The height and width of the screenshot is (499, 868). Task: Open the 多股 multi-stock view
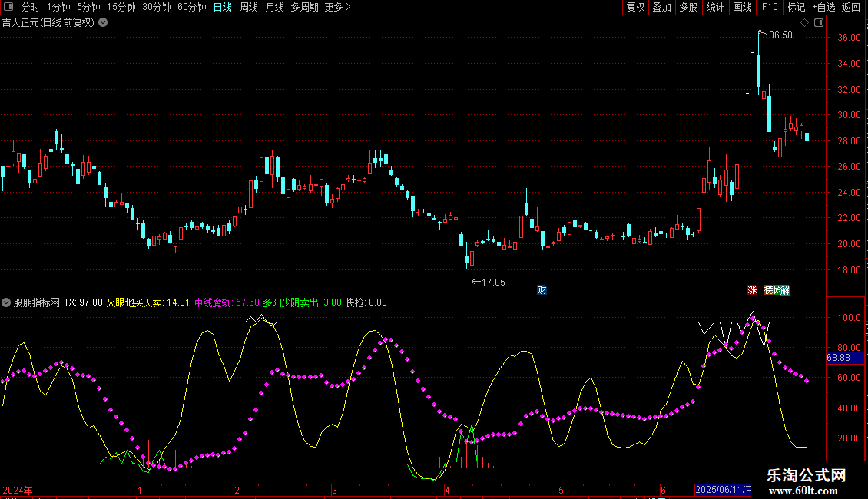pos(688,7)
